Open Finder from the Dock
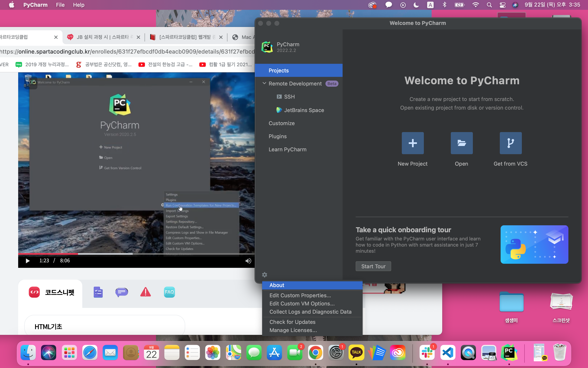588x368 pixels. [x=28, y=352]
